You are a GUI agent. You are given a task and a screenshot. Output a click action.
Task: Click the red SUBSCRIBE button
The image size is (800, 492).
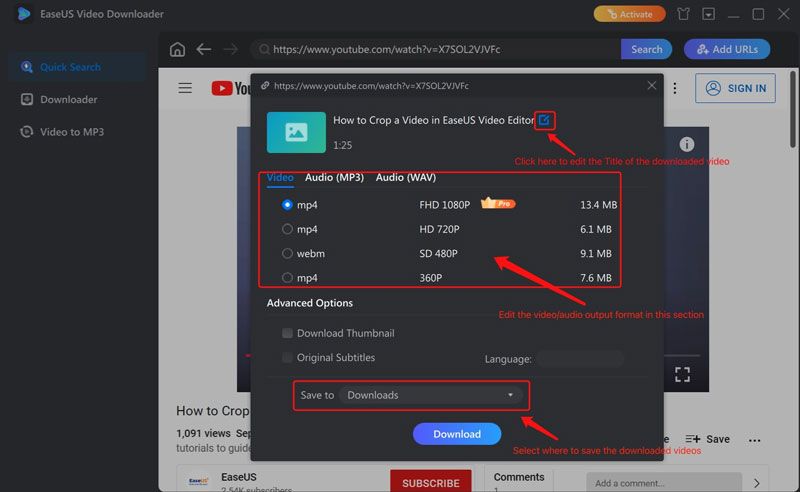431,483
